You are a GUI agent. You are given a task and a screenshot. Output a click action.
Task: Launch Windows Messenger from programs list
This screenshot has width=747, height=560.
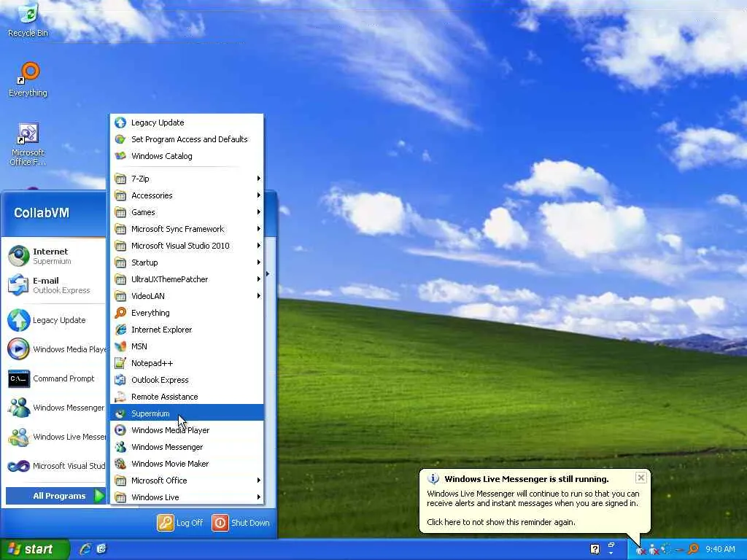tap(186, 447)
